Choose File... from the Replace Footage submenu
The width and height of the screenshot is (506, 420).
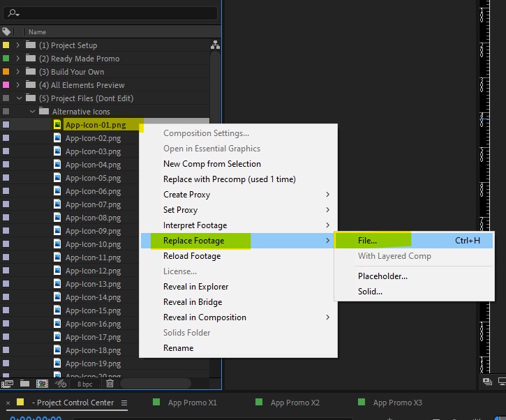pyautogui.click(x=368, y=241)
